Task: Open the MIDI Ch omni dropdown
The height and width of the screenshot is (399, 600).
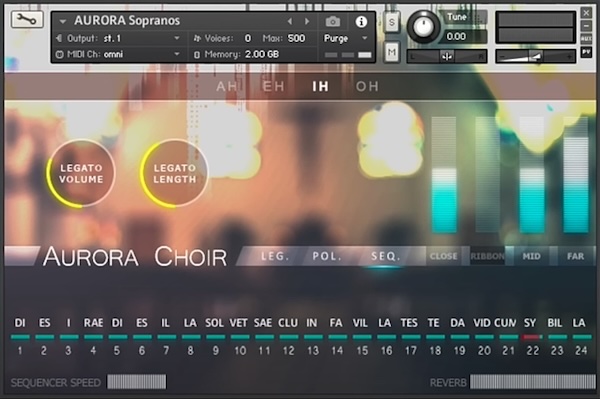Action: click(x=118, y=54)
